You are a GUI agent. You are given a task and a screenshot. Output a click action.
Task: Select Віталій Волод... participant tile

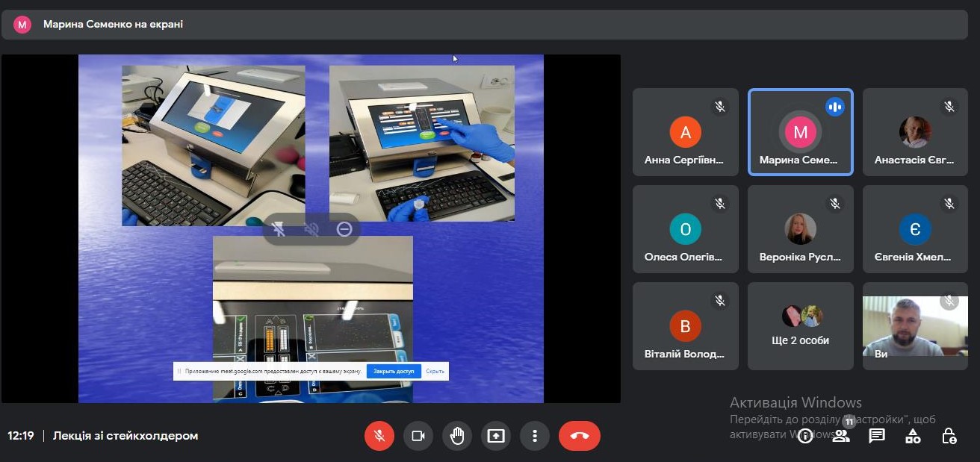pos(686,326)
